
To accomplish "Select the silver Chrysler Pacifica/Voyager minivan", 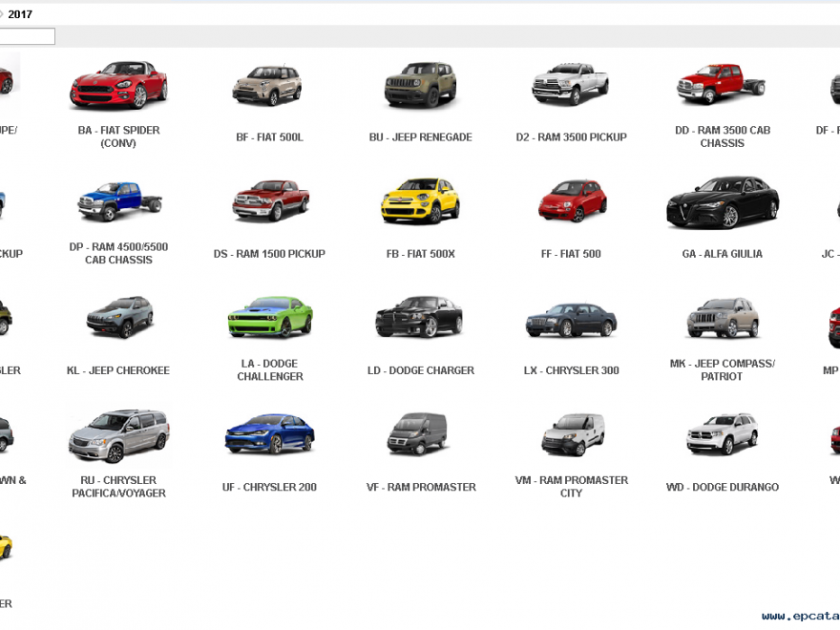I will pyautogui.click(x=118, y=435).
